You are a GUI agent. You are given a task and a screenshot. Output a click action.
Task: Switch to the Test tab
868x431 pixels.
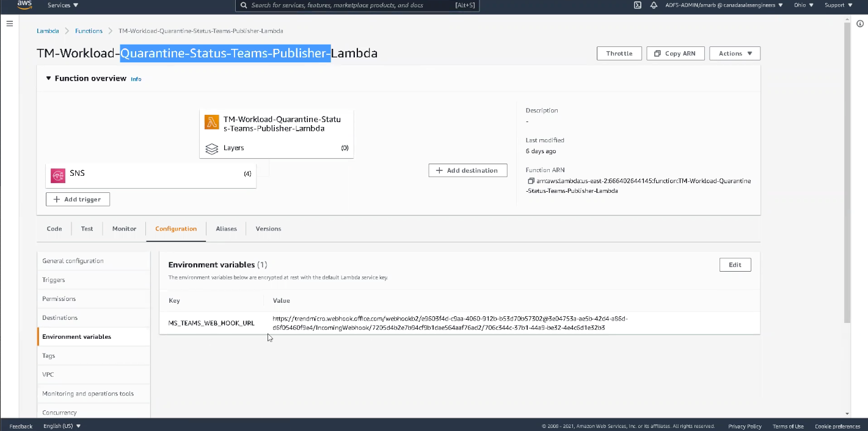[x=87, y=228]
